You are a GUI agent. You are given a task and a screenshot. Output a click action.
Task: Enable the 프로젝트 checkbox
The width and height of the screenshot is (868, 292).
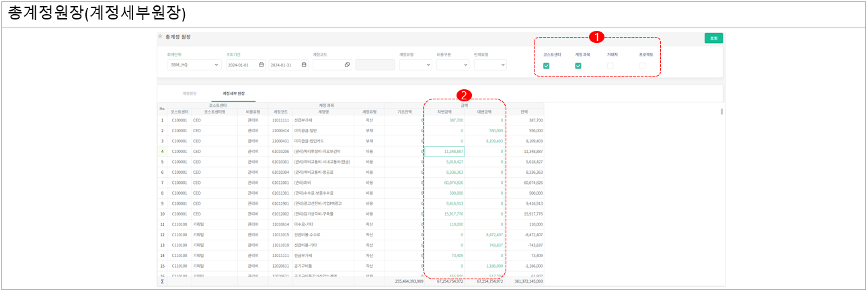[642, 66]
